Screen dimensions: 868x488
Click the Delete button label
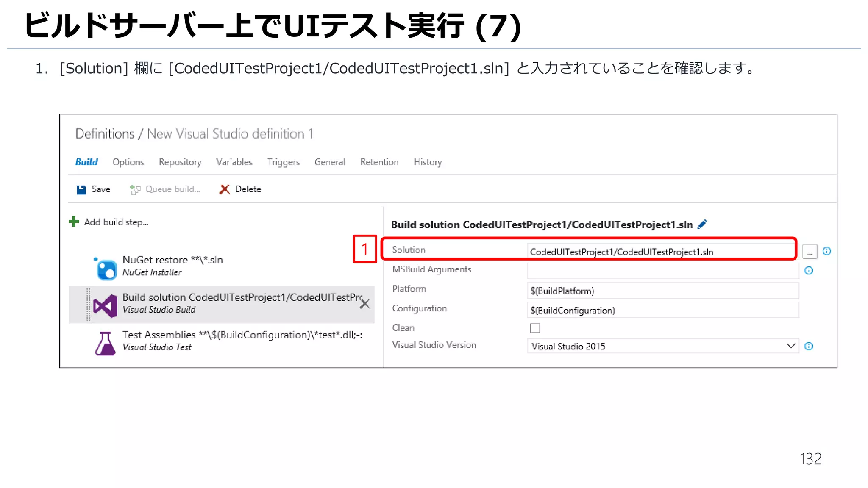tap(248, 189)
